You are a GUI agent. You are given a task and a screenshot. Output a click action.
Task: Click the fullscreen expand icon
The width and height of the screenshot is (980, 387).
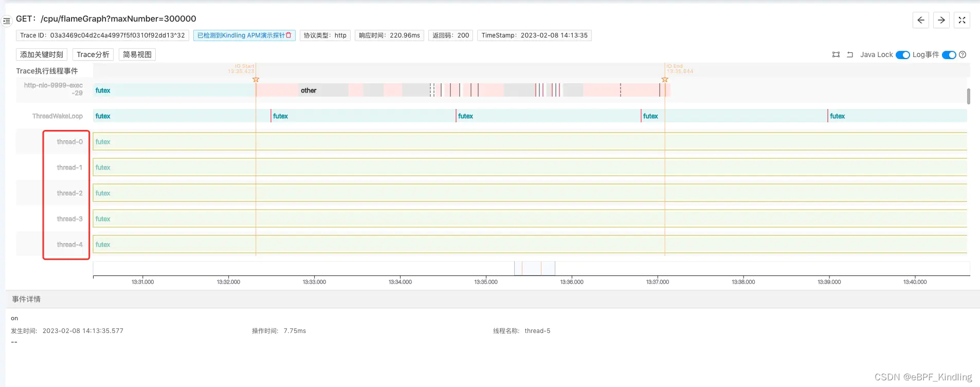click(961, 20)
